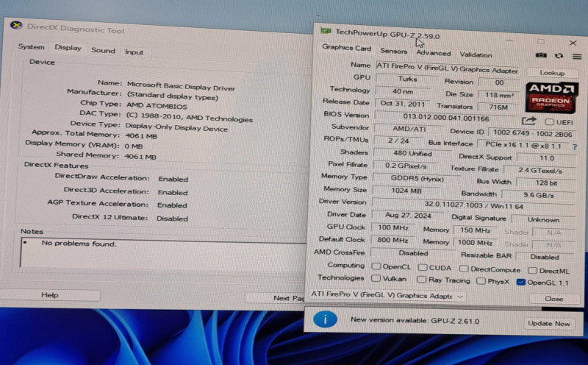Viewport: 588px width, 365px height.
Task: Click New version available GPU-Z 2.61.0 text
Action: pos(415,320)
